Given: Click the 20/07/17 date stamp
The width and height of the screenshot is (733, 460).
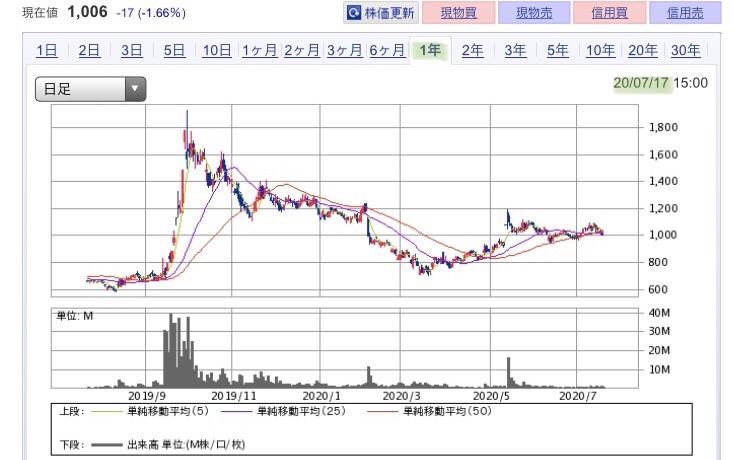Looking at the screenshot, I should point(641,83).
